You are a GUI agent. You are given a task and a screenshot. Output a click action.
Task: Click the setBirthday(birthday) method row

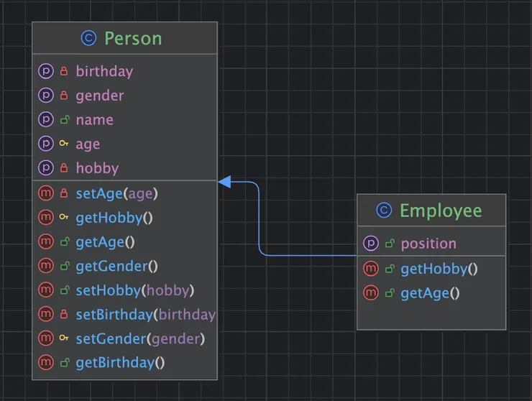[x=145, y=314]
